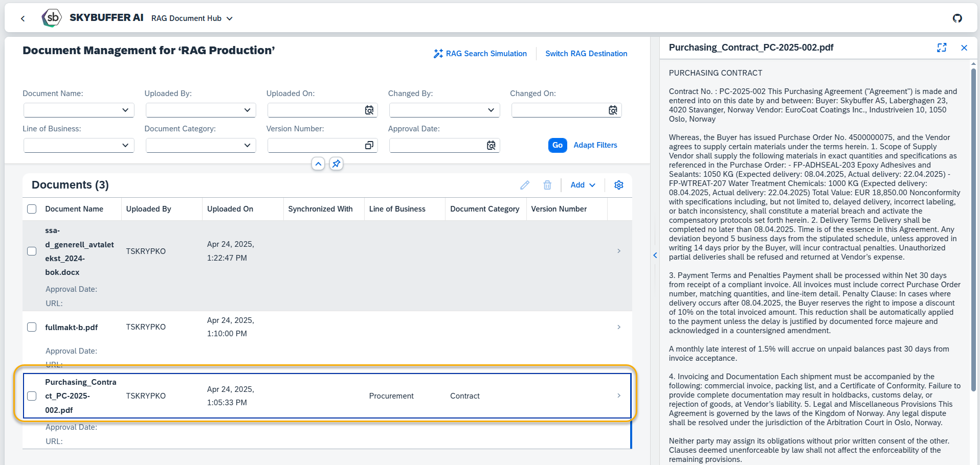Screen dimensions: 980x465
Task: Select the fullmakt-b.pdf checkbox
Action: 32,327
